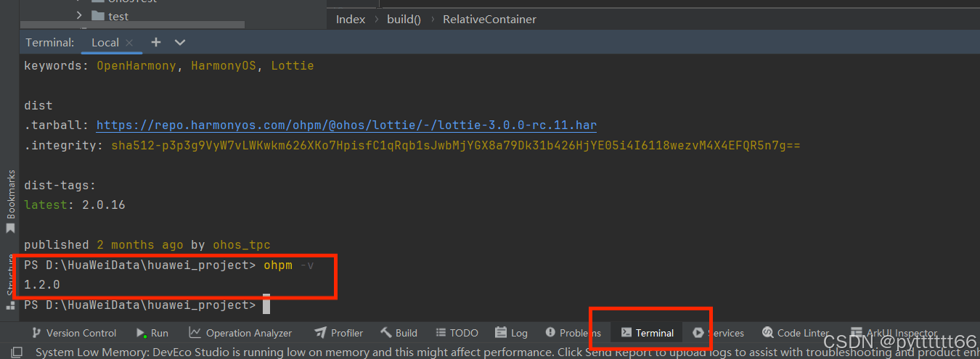Click the Index breadcrumb

(x=351, y=20)
